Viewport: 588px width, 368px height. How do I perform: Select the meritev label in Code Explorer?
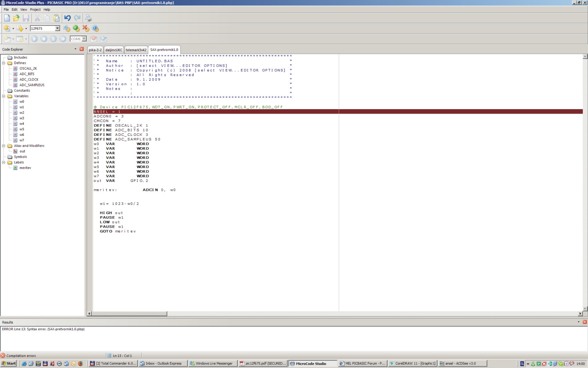tap(25, 168)
